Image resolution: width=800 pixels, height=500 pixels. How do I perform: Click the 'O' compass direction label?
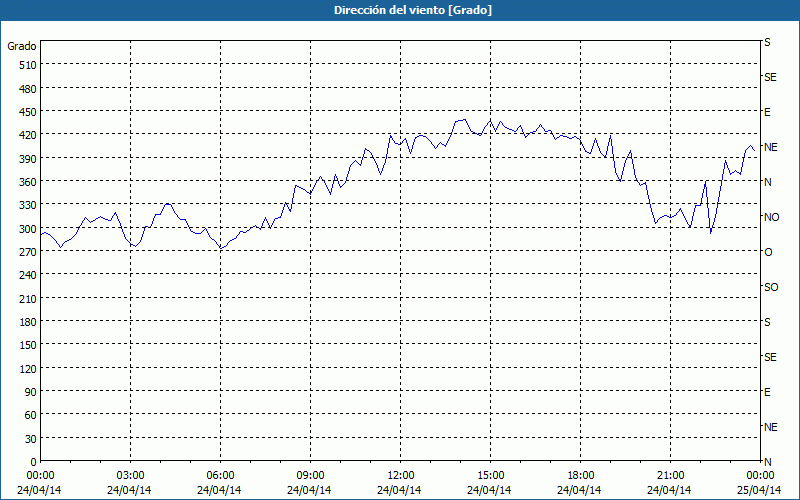768,253
